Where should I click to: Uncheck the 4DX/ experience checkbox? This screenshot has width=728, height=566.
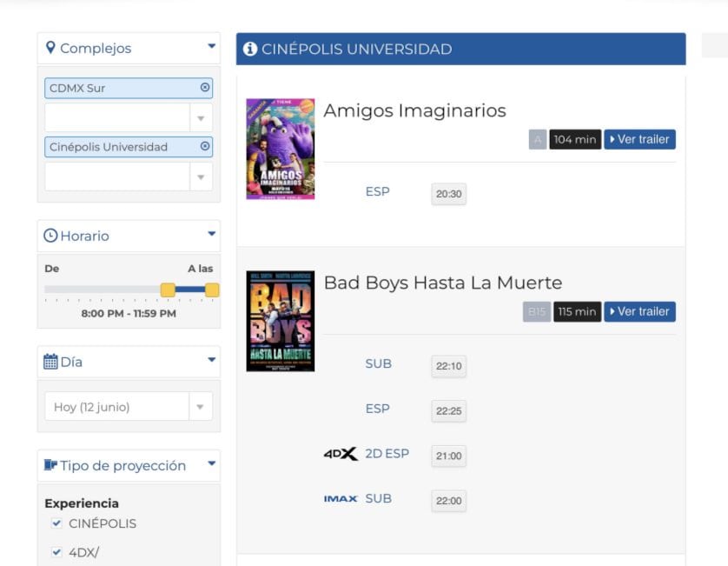click(x=56, y=551)
